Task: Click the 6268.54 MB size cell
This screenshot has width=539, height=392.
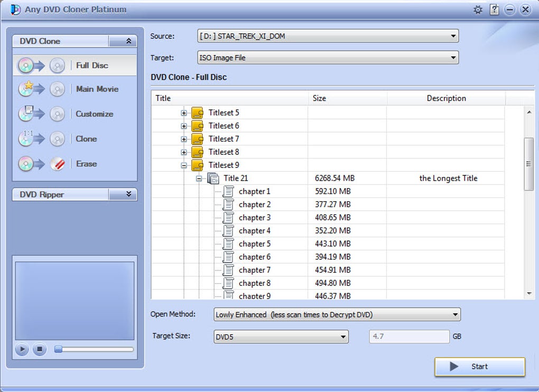Action: pyautogui.click(x=334, y=179)
